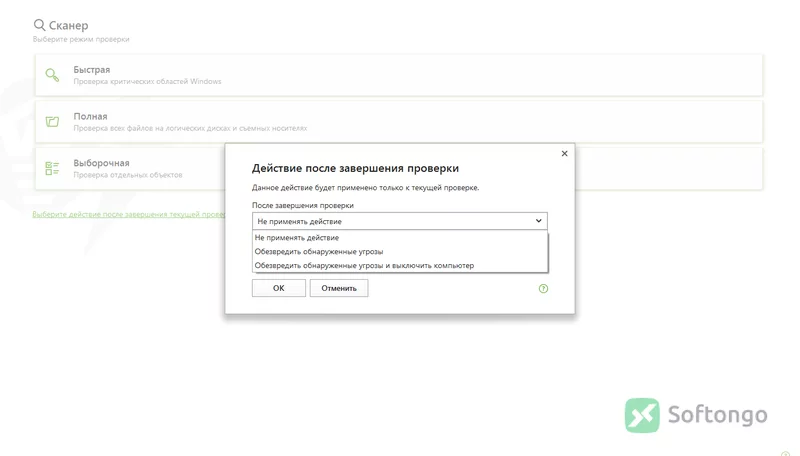The height and width of the screenshot is (456, 800).
Task: Choose the Выборочная scan mode title
Action: 101,163
